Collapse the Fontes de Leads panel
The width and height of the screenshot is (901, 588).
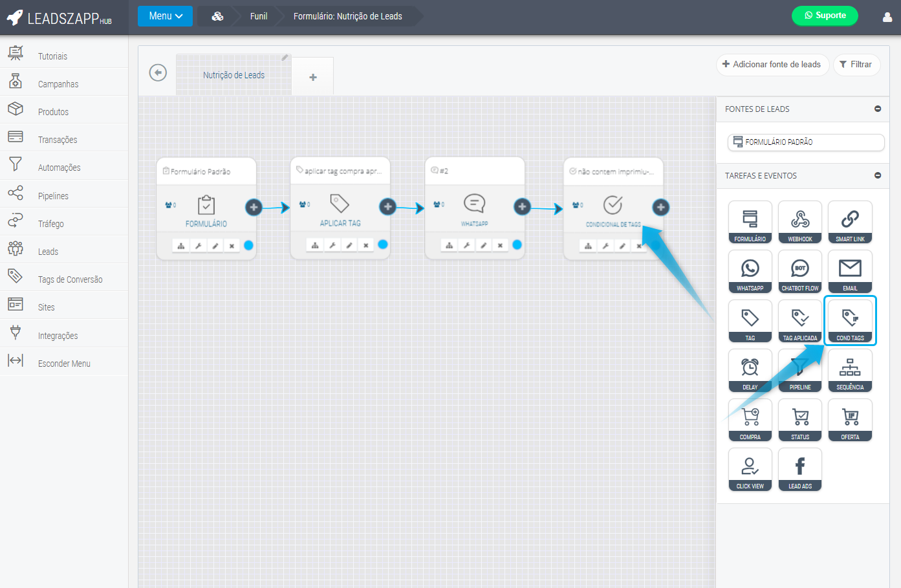pos(878,109)
